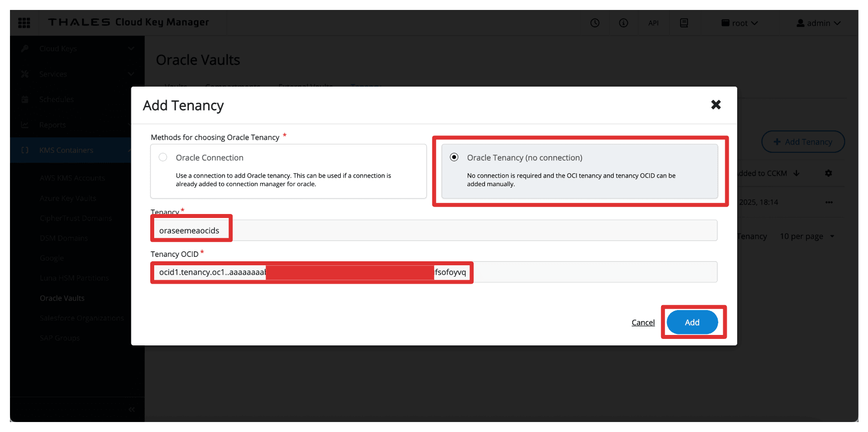Click the KMS Containers brackets icon
868x432 pixels.
pos(25,150)
